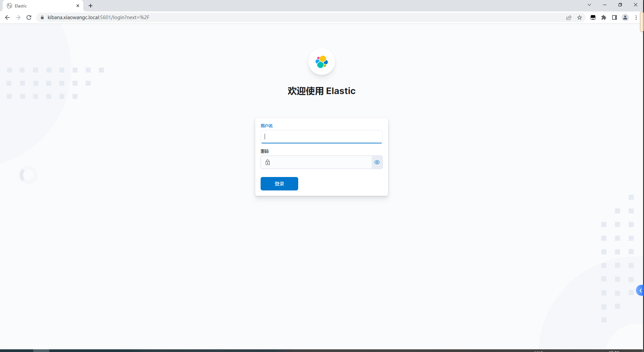This screenshot has height=352, width=644.
Task: Toggle password visibility with the eye icon
Action: click(377, 162)
